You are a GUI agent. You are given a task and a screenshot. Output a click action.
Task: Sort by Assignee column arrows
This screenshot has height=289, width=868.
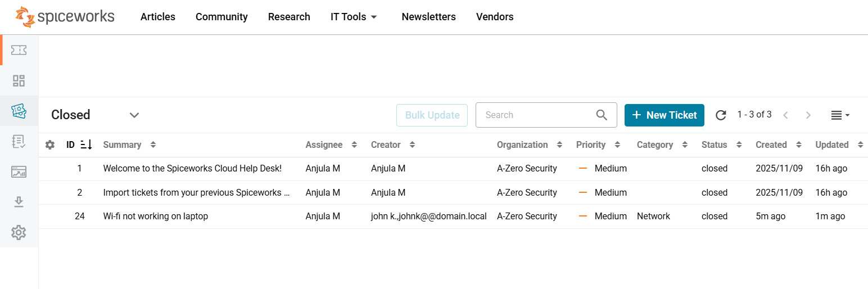pyautogui.click(x=354, y=145)
